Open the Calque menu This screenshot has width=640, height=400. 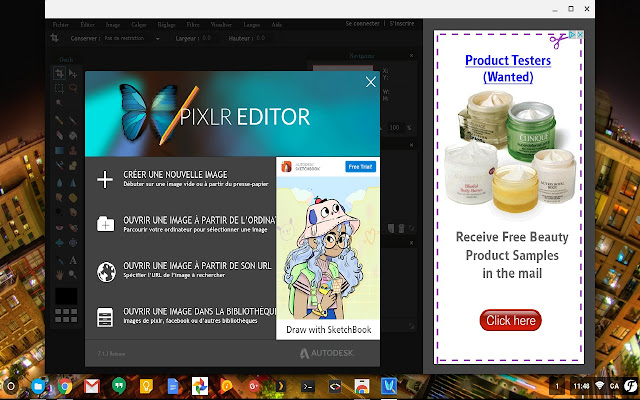pyautogui.click(x=139, y=24)
